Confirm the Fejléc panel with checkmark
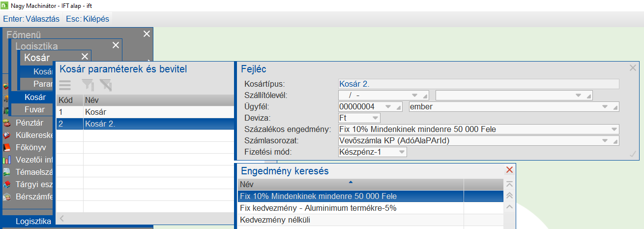Screen dimensions: 644x229 point(633,155)
